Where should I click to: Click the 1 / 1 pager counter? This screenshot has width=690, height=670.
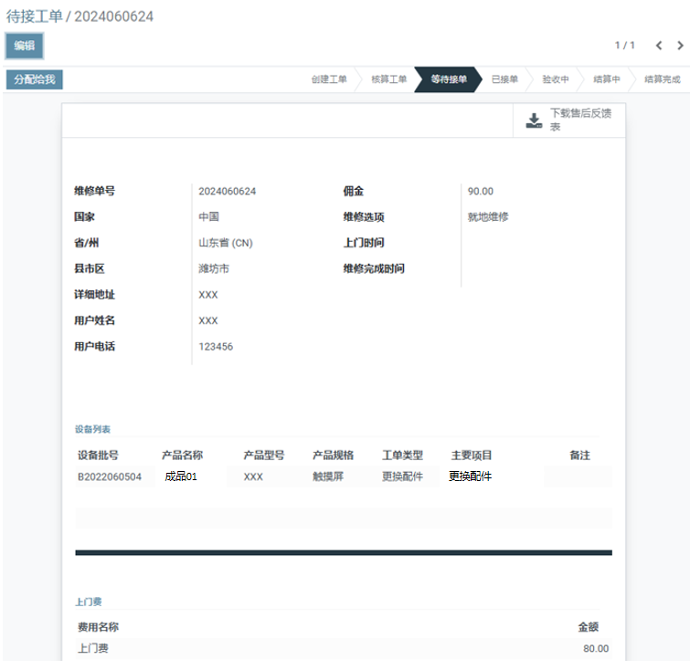tap(624, 45)
